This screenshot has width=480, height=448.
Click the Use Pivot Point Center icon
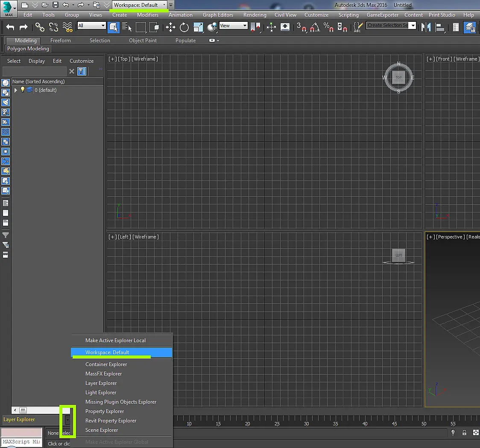(x=255, y=27)
